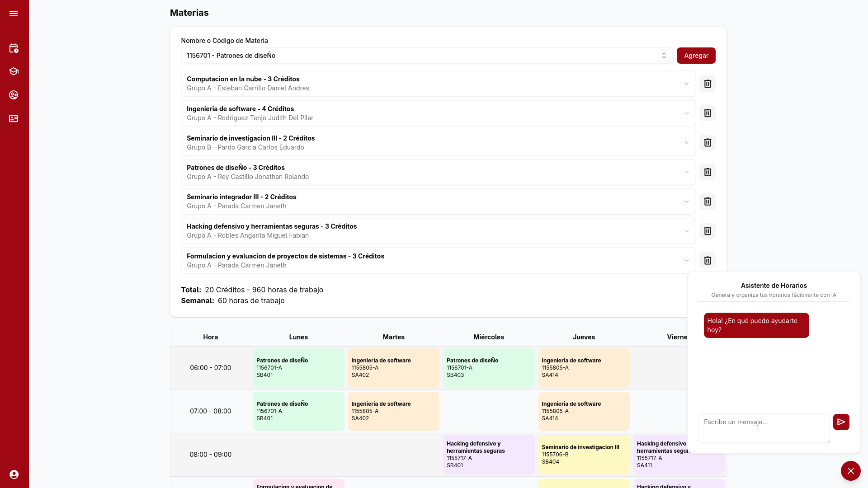Expand Ingenieria de software group options
The height and width of the screenshot is (488, 868).
(686, 113)
